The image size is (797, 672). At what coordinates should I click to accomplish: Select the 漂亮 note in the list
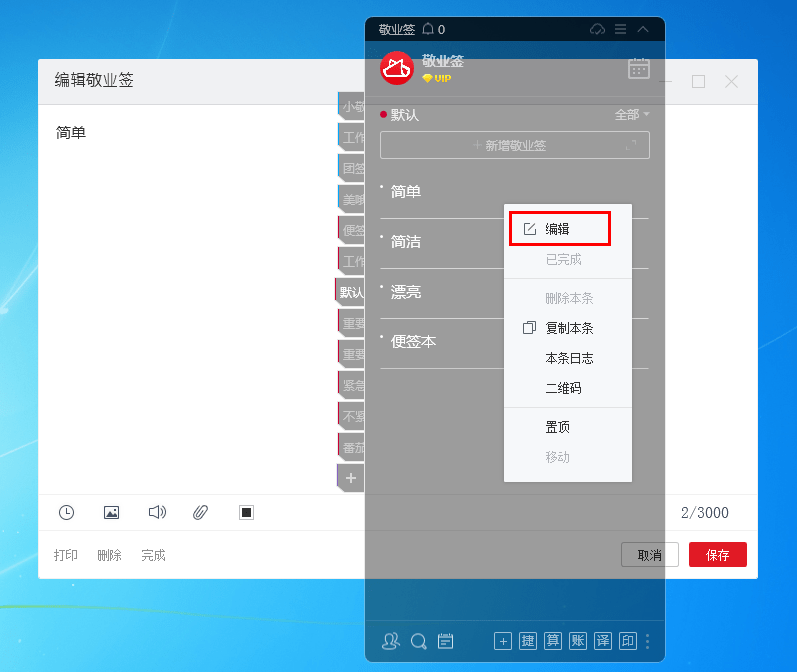pyautogui.click(x=406, y=292)
